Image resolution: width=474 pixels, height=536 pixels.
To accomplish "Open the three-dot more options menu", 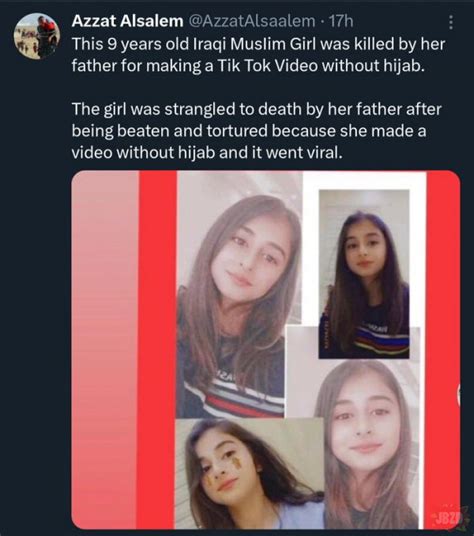I will (x=451, y=22).
